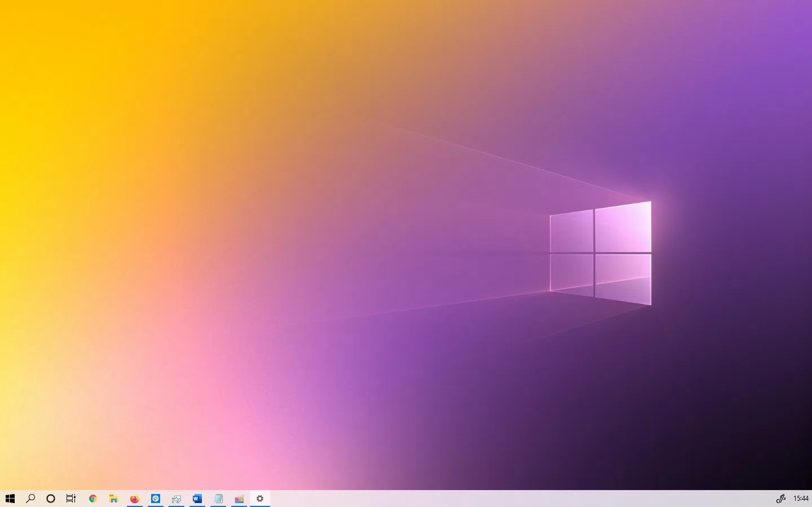The width and height of the screenshot is (812, 507).
Task: Click the Search magnifier on the taskbar
Action: (30, 499)
